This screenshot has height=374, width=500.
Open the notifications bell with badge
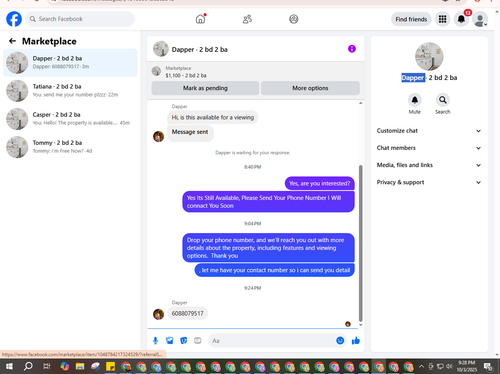click(461, 19)
